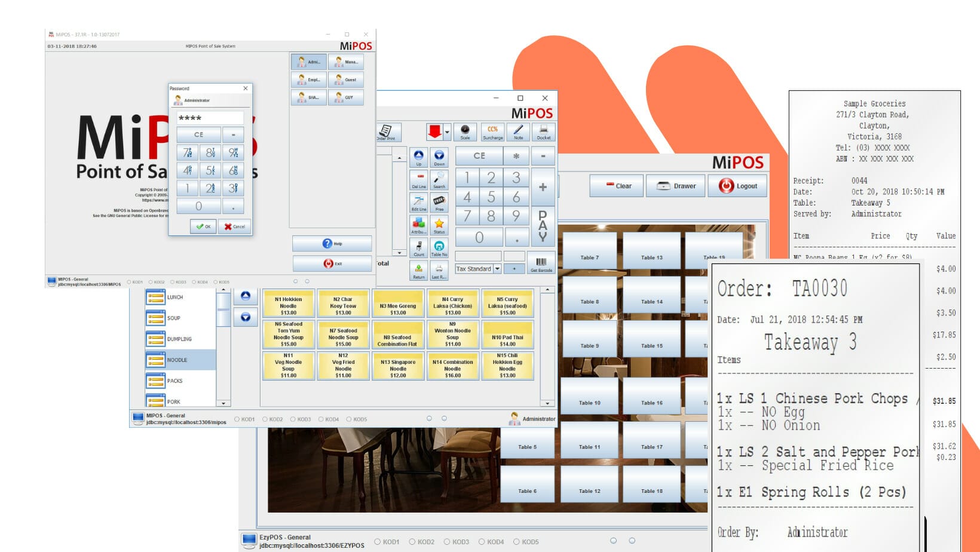Print the Docket
The height and width of the screenshot is (552, 980).
[x=544, y=132]
